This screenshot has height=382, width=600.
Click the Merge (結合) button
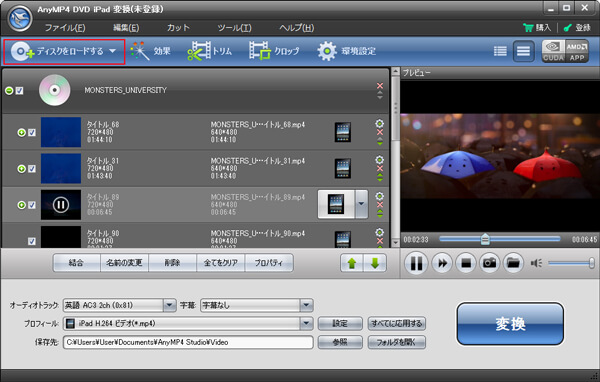coord(76,263)
